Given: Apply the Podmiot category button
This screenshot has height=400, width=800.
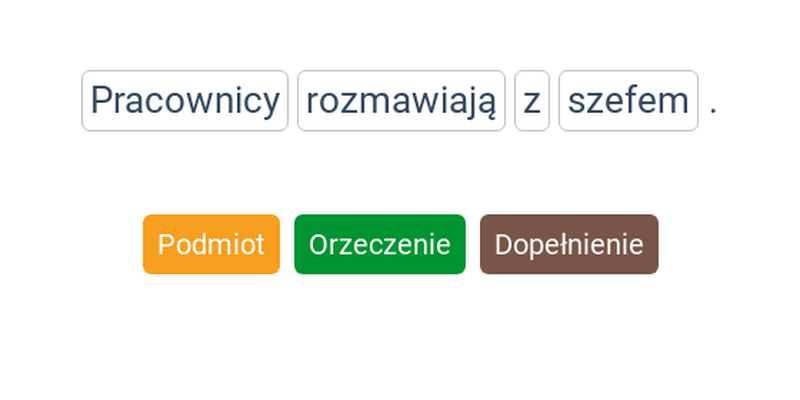Looking at the screenshot, I should [x=211, y=244].
